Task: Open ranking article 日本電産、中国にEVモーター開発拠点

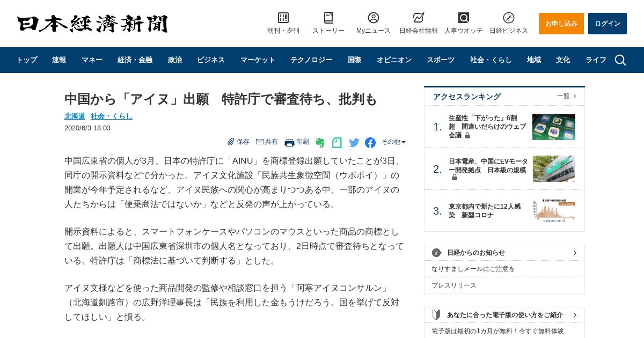Action: 488,165
